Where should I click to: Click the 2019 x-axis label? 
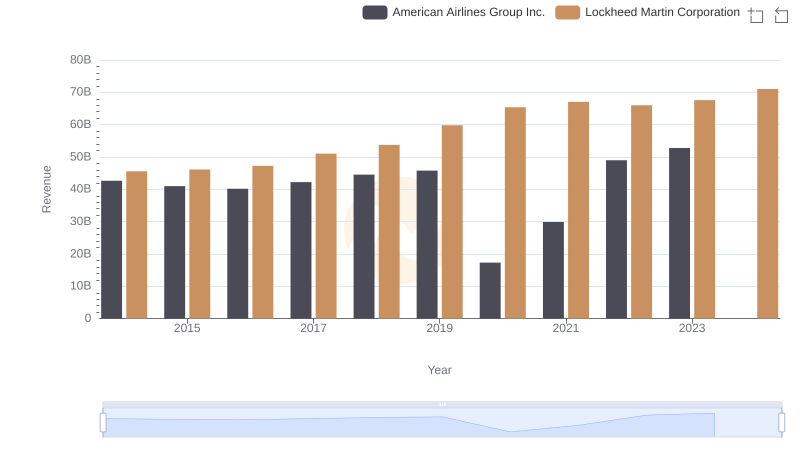click(439, 328)
